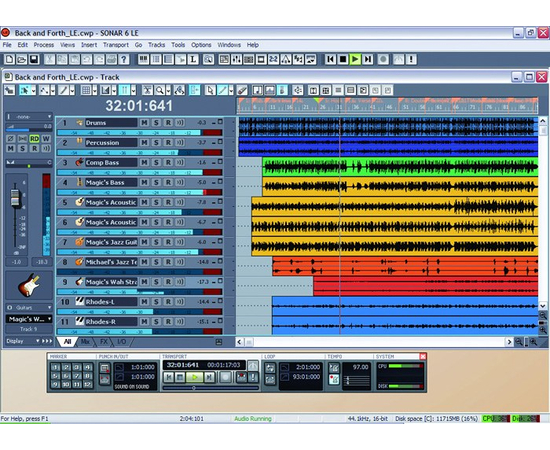This screenshot has width=550, height=450.
Task: Click the Rhodes-L keyboard track icon
Action: [80, 301]
